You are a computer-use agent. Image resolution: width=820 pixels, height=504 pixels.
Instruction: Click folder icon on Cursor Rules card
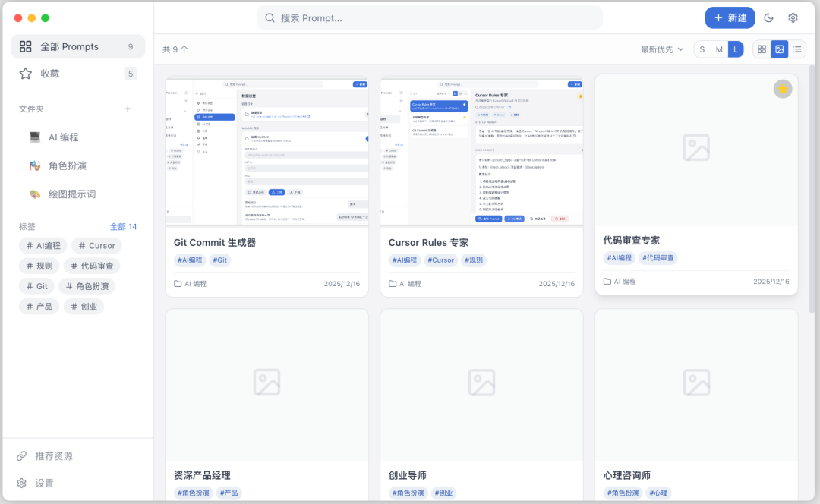click(393, 283)
